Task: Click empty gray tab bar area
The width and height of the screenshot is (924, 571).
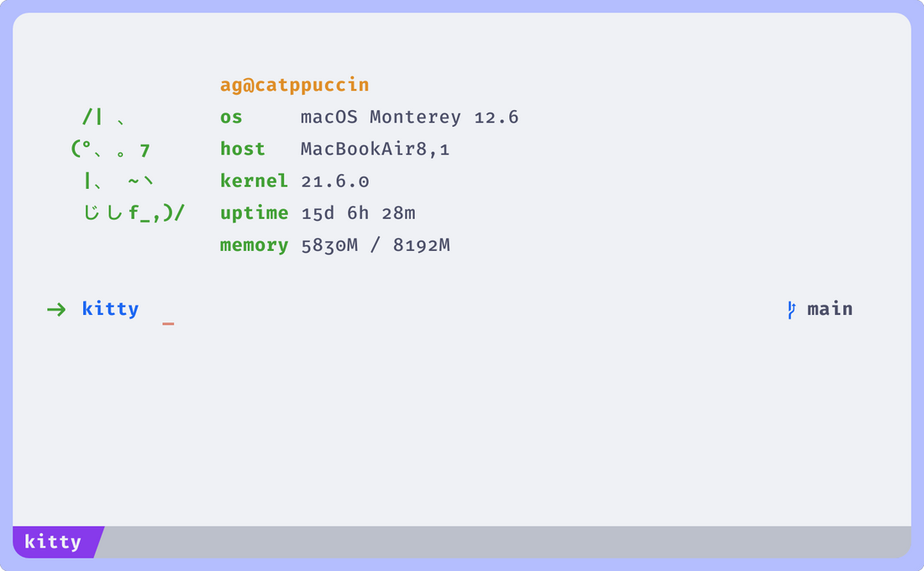Action: tap(507, 542)
